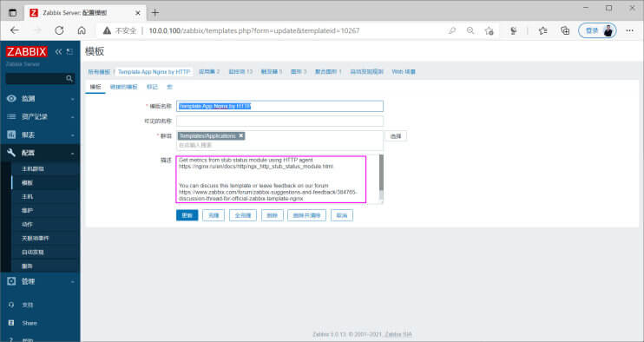Click the blue 更新 update button

pyautogui.click(x=187, y=215)
